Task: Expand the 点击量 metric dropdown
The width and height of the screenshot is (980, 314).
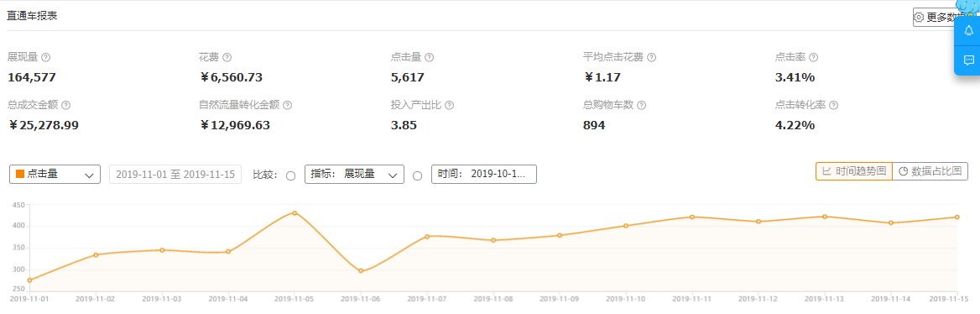Action: pos(55,175)
